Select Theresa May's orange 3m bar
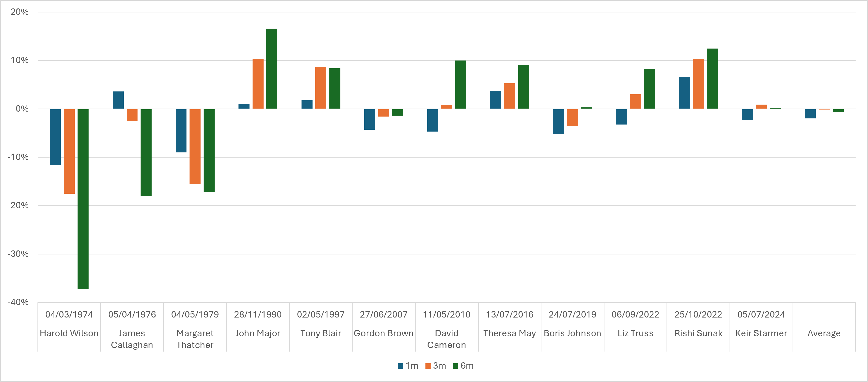The image size is (868, 382). pyautogui.click(x=510, y=96)
